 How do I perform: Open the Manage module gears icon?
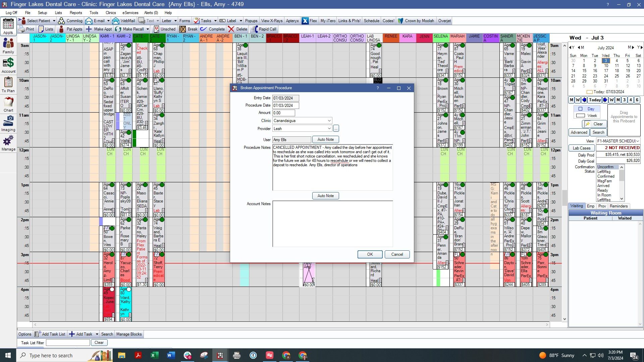point(8,143)
